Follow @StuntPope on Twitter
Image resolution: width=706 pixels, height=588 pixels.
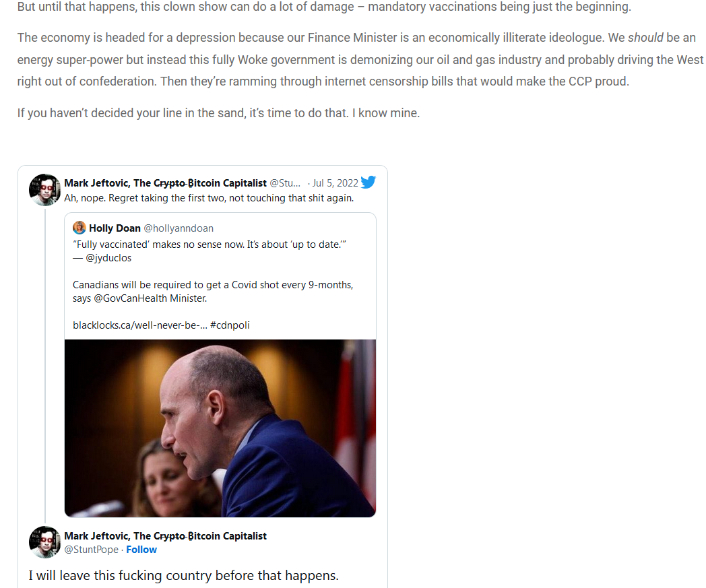pos(141,550)
